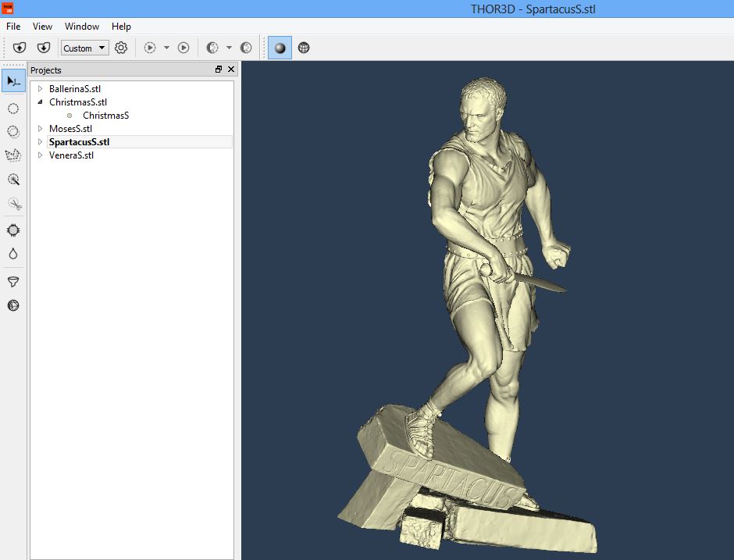This screenshot has height=560, width=734.
Task: Click the export icon with down arrow
Action: pos(44,48)
